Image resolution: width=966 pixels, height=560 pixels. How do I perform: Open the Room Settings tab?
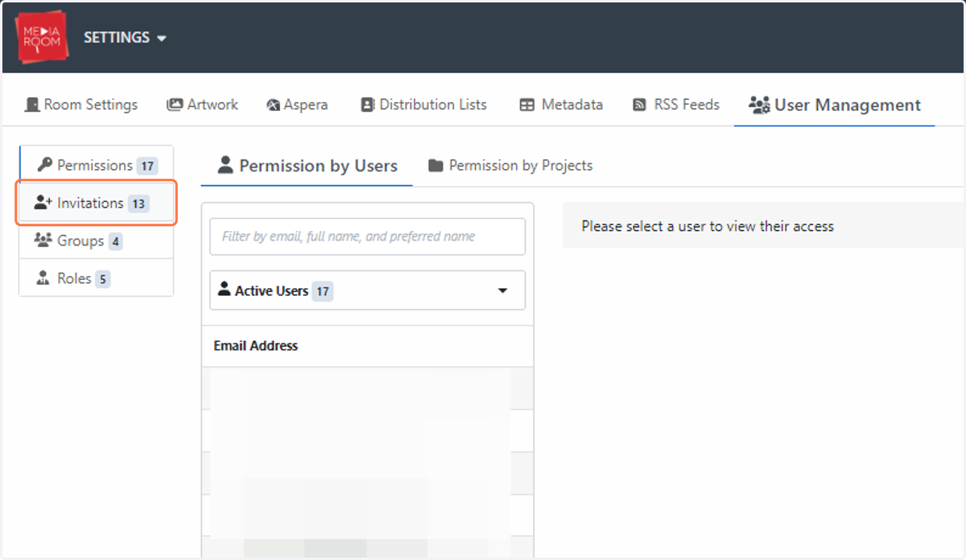pos(81,105)
